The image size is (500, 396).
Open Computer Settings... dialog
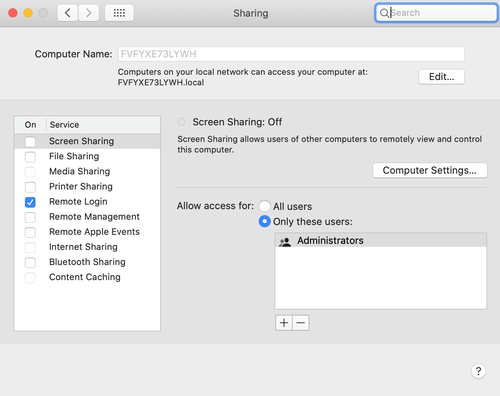(430, 170)
